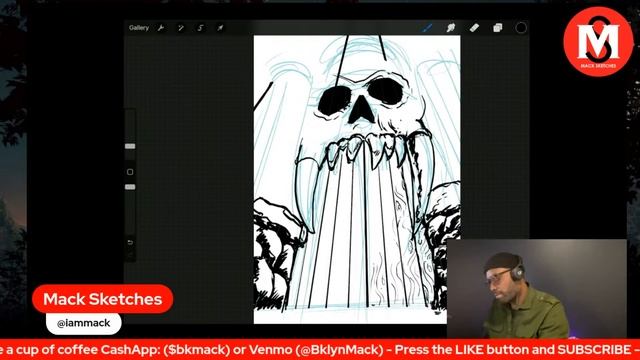
Task: Tap the redo arrow below undo
Action: (x=130, y=255)
